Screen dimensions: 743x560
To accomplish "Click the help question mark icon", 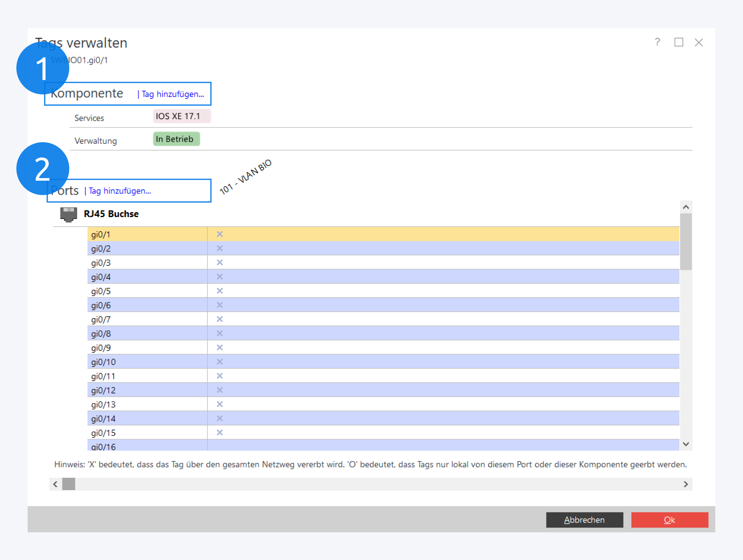I will pyautogui.click(x=657, y=42).
